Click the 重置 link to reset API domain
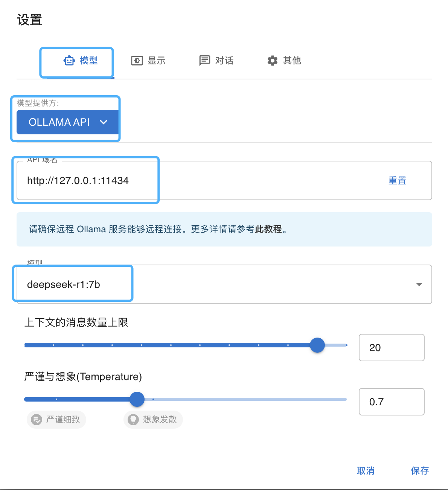This screenshot has width=448, height=490. coord(397,181)
